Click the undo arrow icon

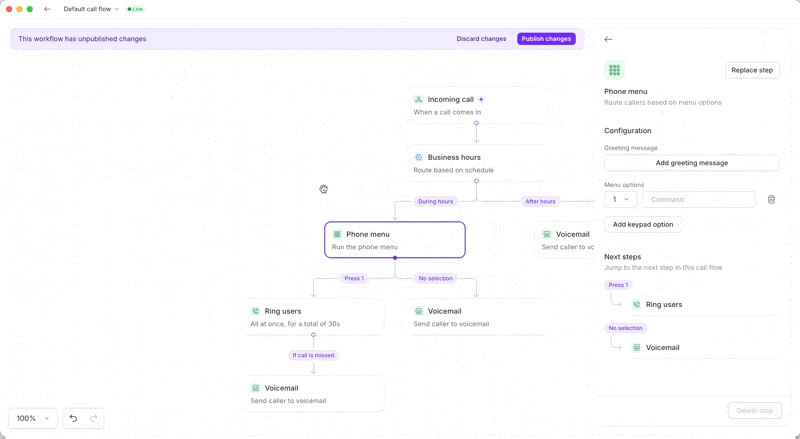click(x=73, y=419)
